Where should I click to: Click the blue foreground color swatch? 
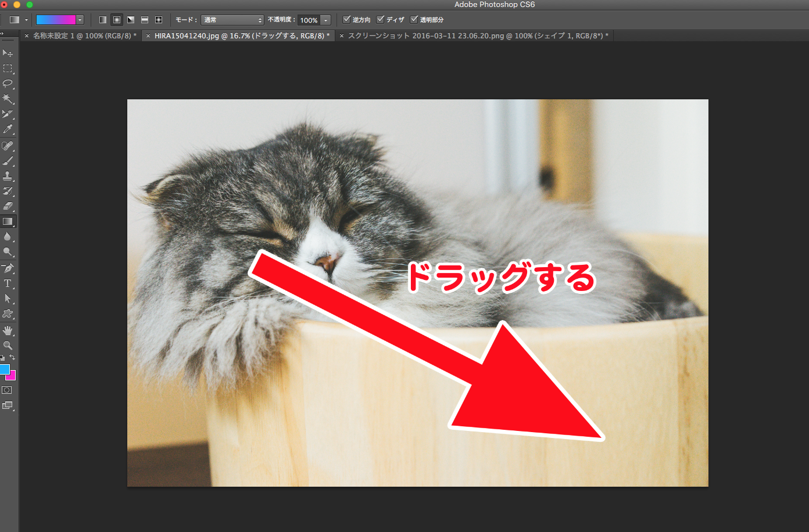(x=5, y=369)
